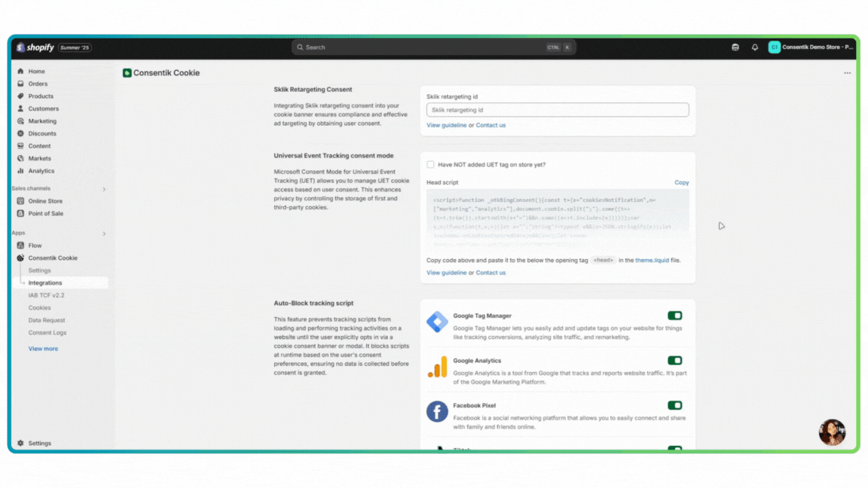868x488 pixels.
Task: Open View guideline under Sklik retargeting
Action: point(446,125)
